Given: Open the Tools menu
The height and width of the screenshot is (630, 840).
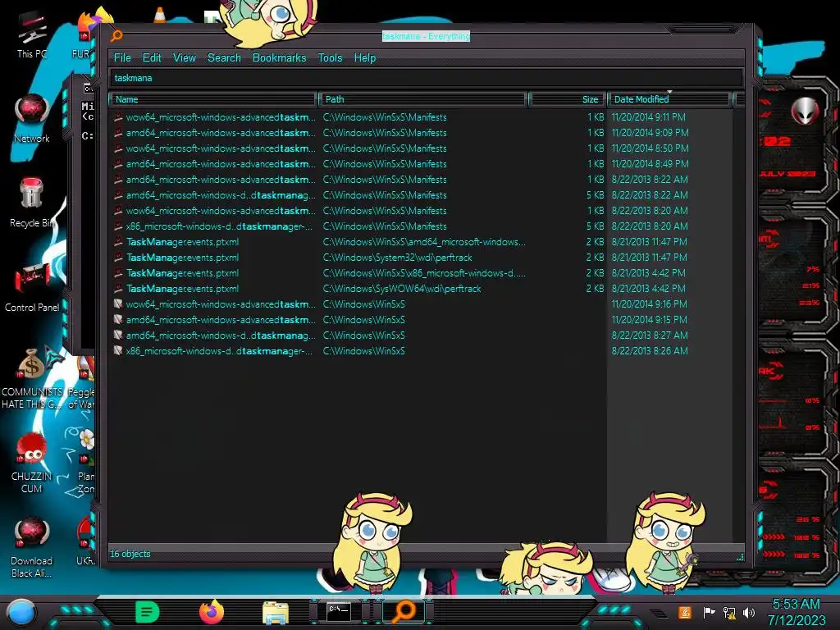Looking at the screenshot, I should (330, 58).
